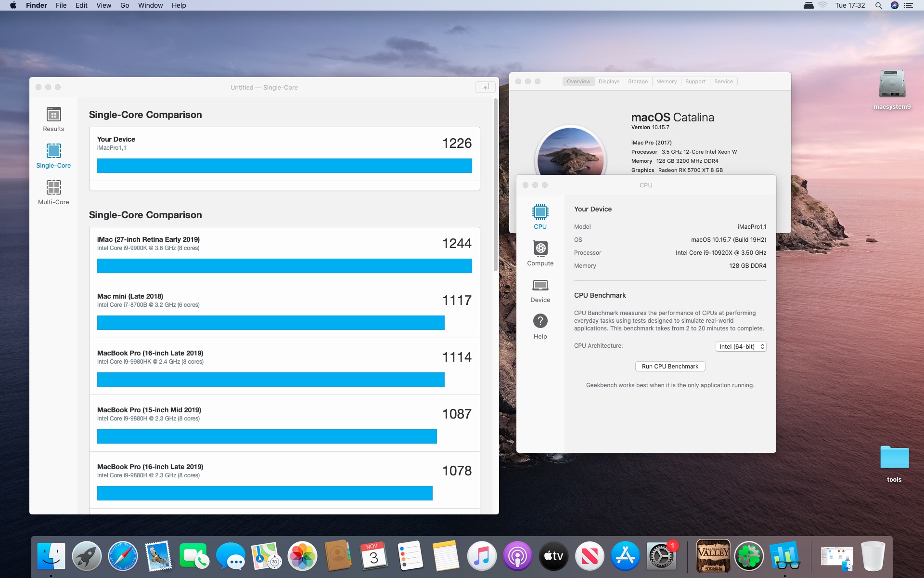The width and height of the screenshot is (924, 578).
Task: Switch to the Memory tab
Action: click(666, 81)
